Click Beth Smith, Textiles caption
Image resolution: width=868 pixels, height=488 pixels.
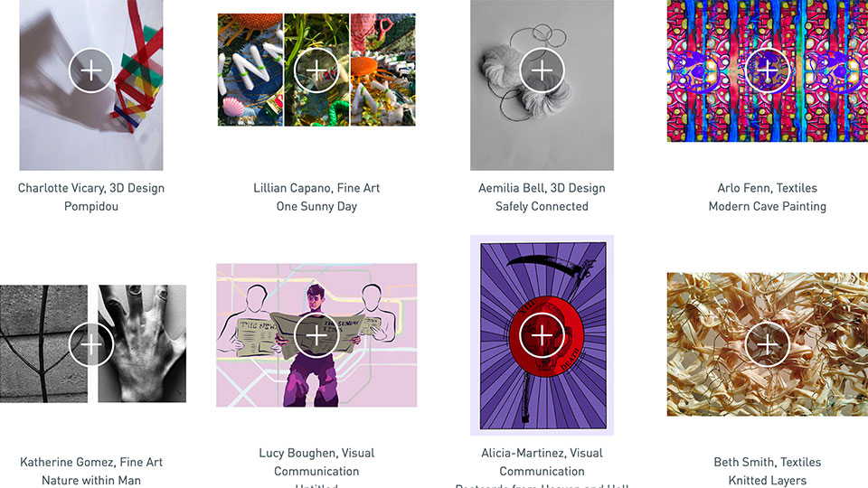click(768, 462)
